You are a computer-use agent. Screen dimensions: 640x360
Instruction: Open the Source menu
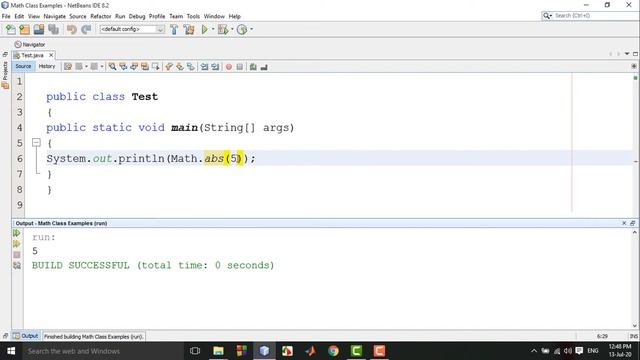pyautogui.click(x=78, y=16)
